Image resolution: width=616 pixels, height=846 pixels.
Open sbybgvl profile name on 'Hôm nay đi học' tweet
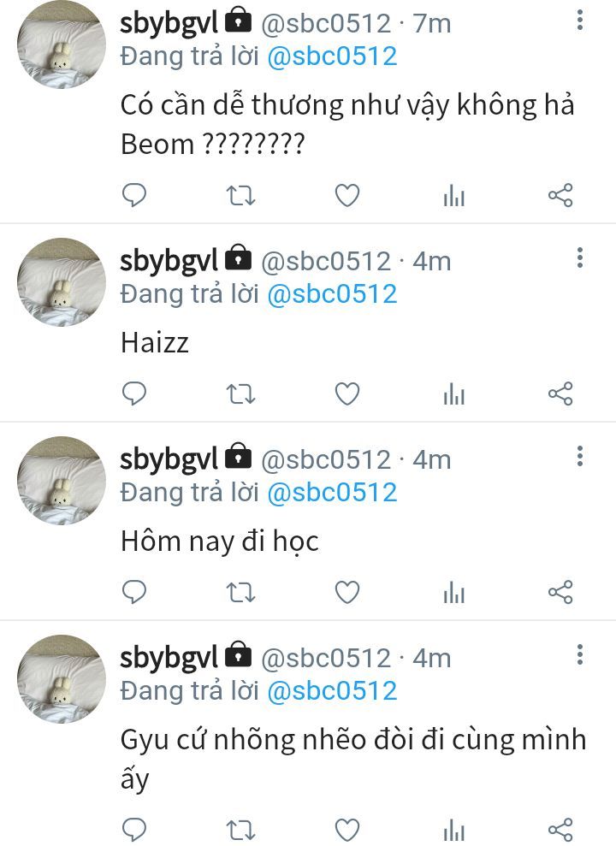coord(169,459)
